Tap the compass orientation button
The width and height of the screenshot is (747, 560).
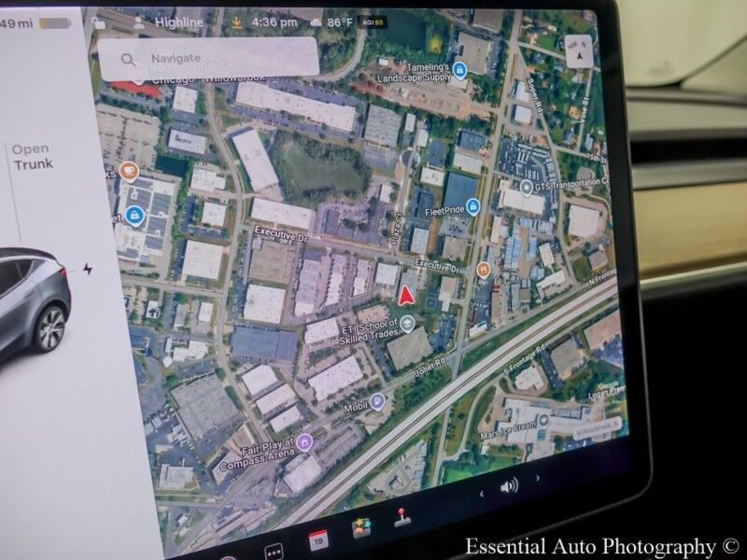pos(579,52)
